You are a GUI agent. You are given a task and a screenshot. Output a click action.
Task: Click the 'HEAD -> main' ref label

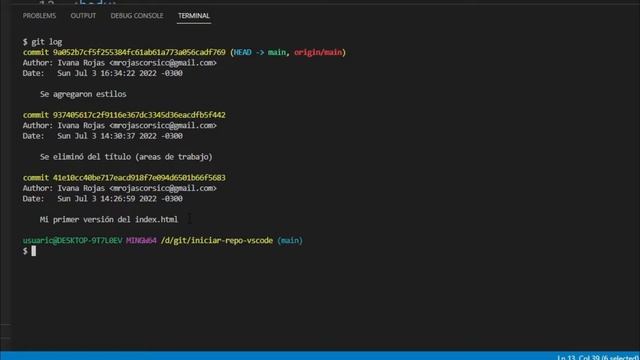[260, 52]
